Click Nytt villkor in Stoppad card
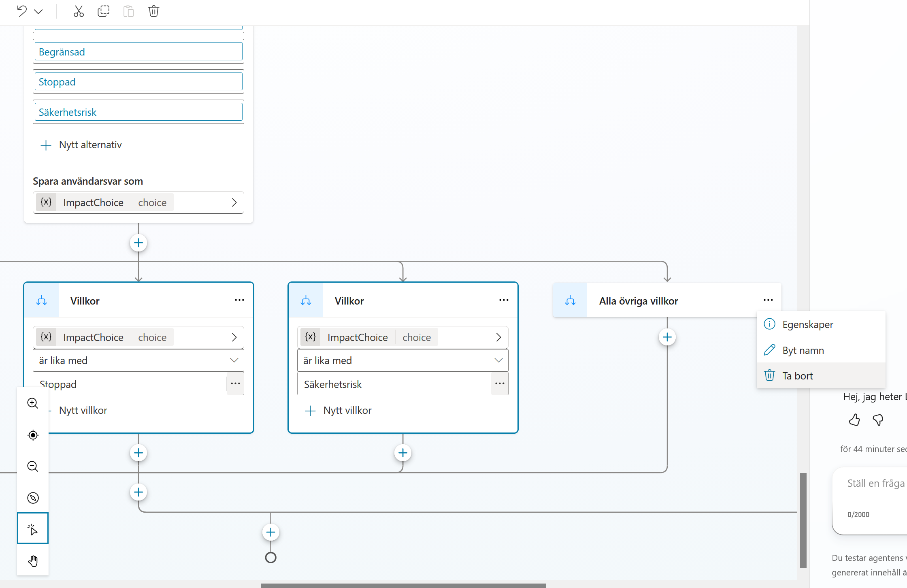 pos(83,411)
